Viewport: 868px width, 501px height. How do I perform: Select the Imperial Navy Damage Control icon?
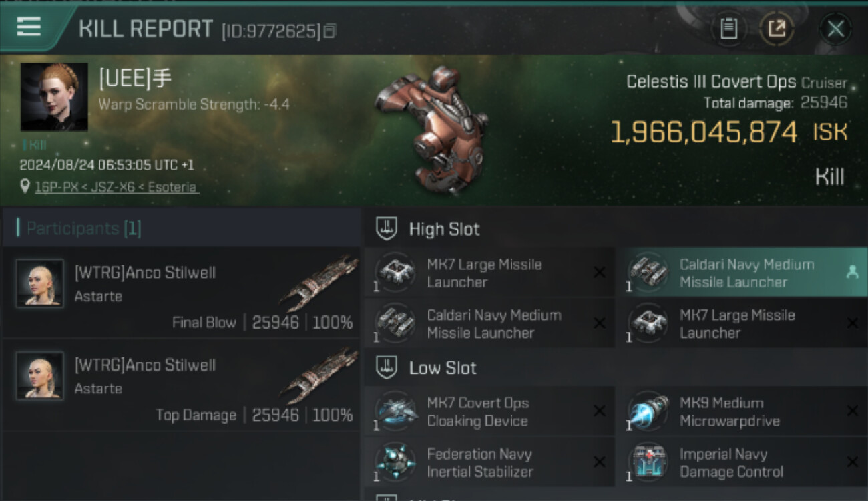(x=649, y=463)
